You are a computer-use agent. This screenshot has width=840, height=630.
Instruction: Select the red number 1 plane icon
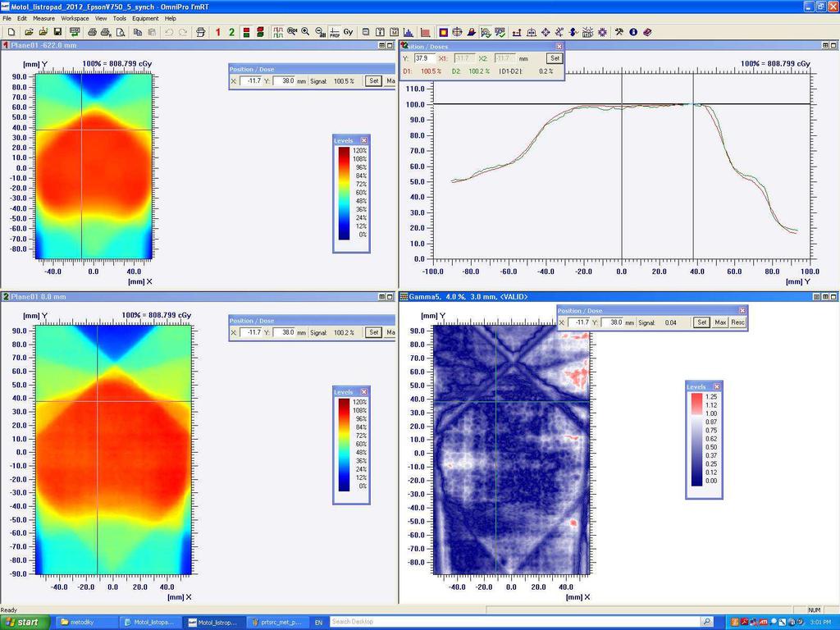(218, 32)
